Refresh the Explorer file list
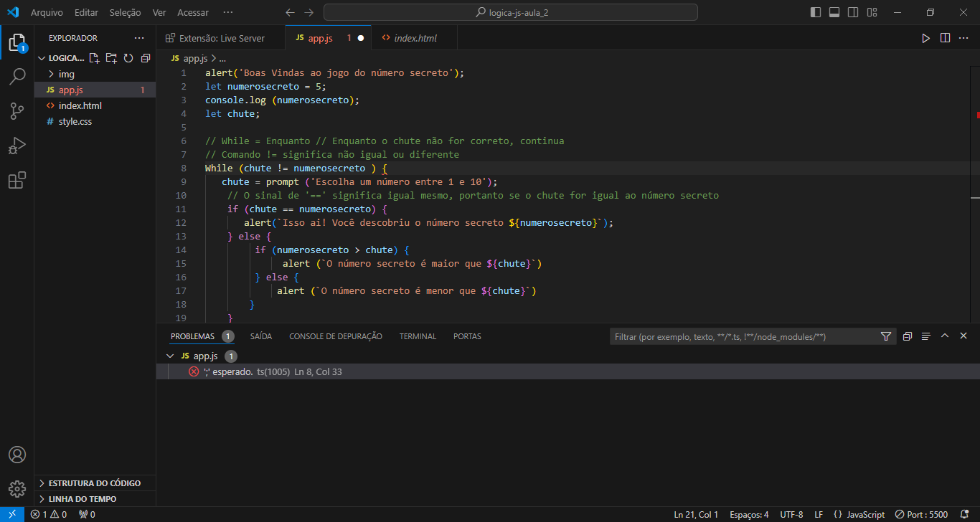 click(128, 58)
